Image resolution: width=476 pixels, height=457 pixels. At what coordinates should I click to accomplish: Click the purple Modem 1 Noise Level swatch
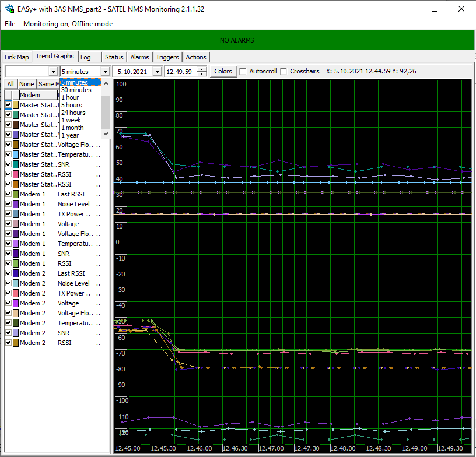coord(16,204)
